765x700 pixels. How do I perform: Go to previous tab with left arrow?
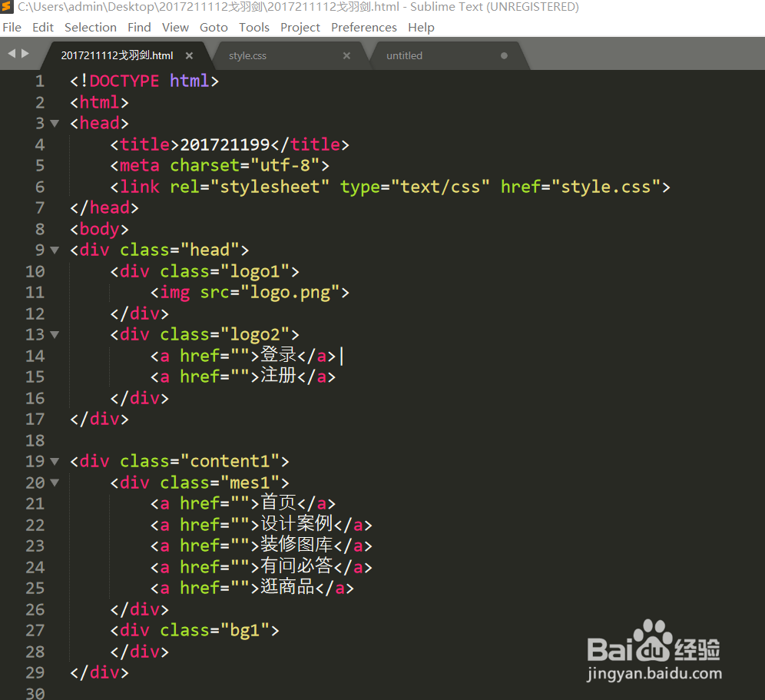(x=12, y=53)
